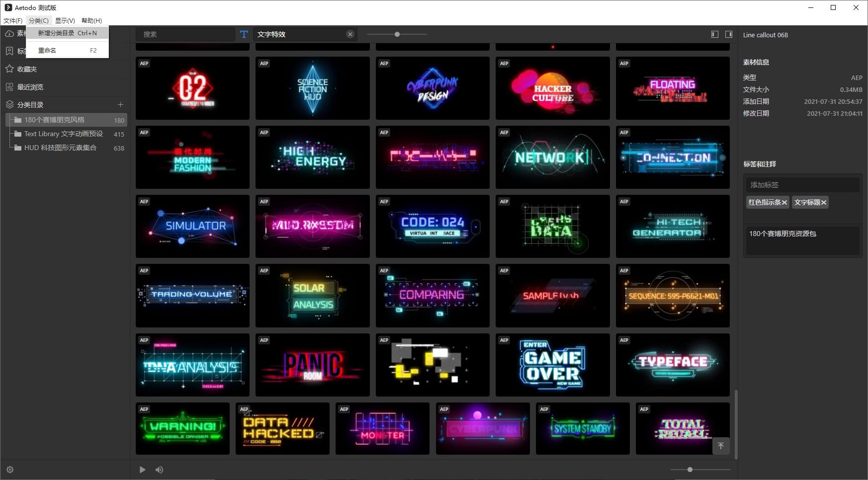
Task: Select TRADING VOLUME thumbnail
Action: (192, 295)
